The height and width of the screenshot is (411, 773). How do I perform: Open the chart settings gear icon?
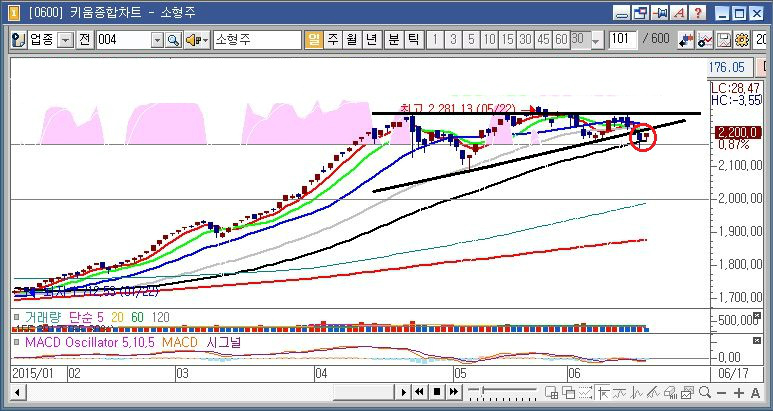point(743,40)
